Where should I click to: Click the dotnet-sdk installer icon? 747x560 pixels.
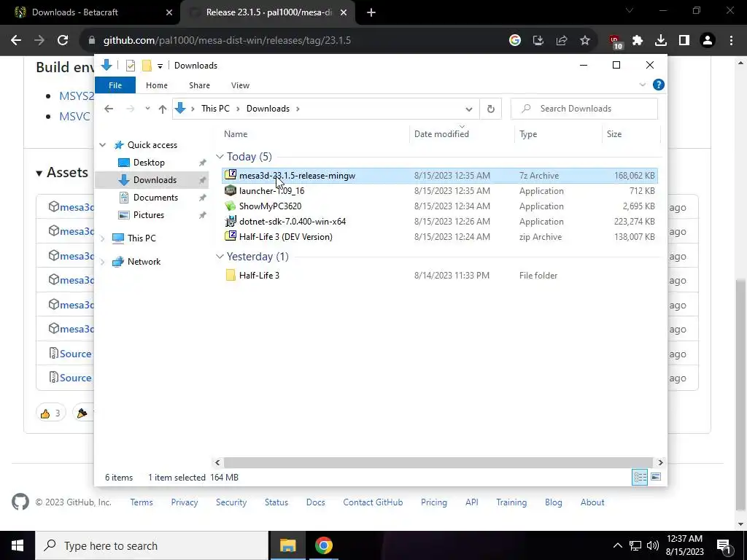click(x=231, y=221)
